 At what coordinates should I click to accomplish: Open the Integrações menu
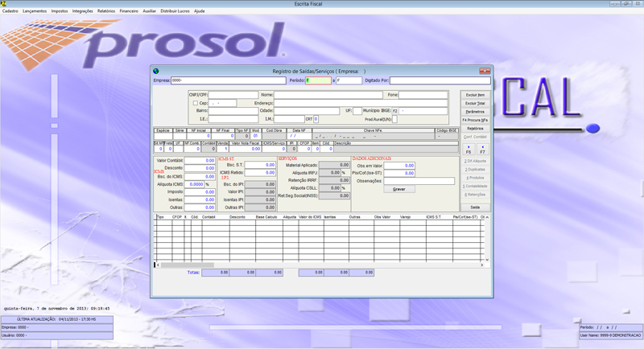point(83,11)
